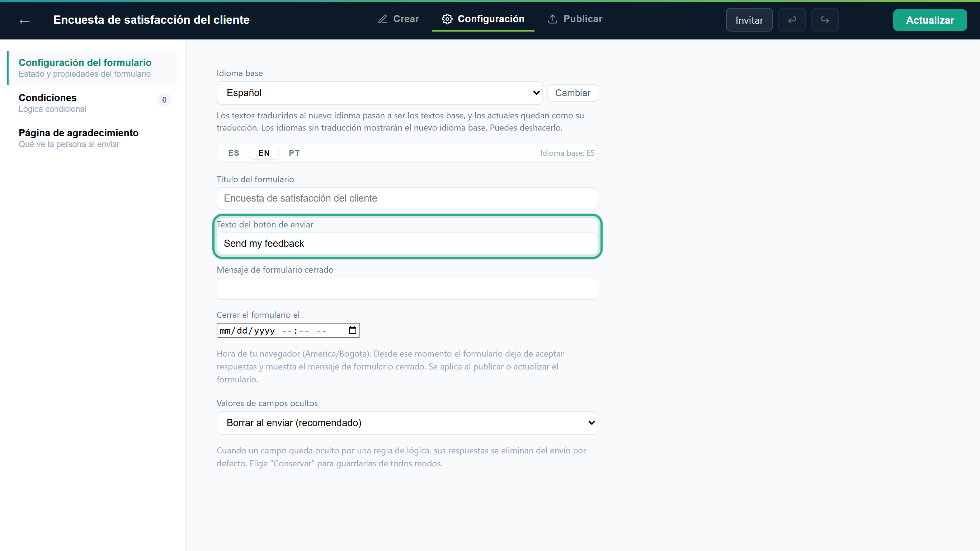Viewport: 980px width, 551px height.
Task: Click the undo arrow button
Action: point(792,20)
